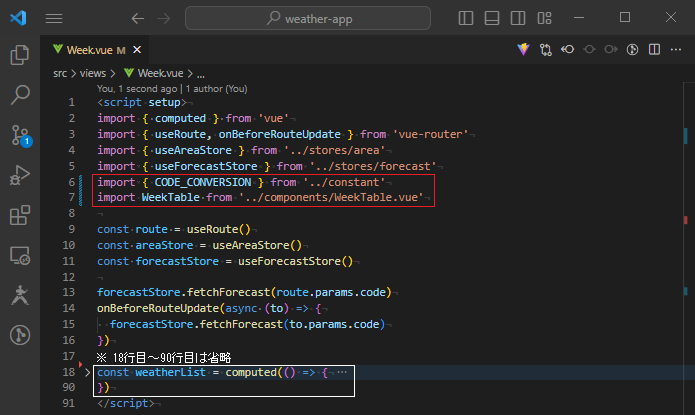Toggle file blame arrow icon in editor toolbar
Viewport: 695px width, 415px height.
pyautogui.click(x=567, y=50)
